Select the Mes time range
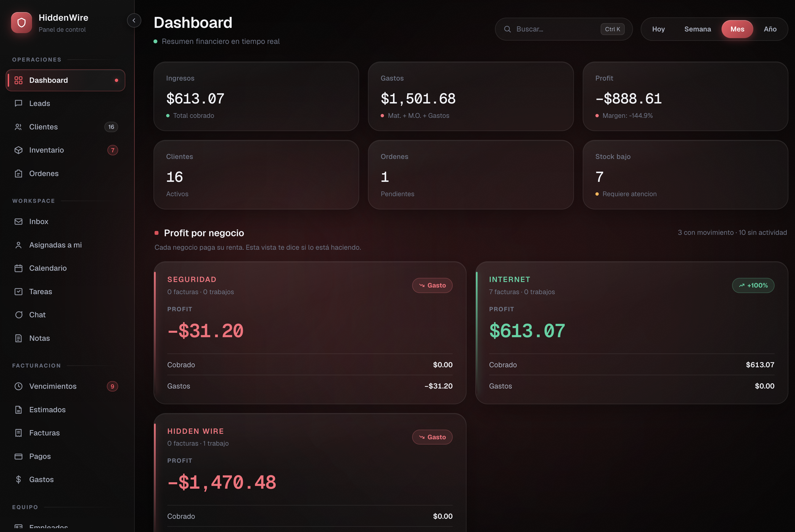Screen dimensions: 795x532 click(737, 29)
